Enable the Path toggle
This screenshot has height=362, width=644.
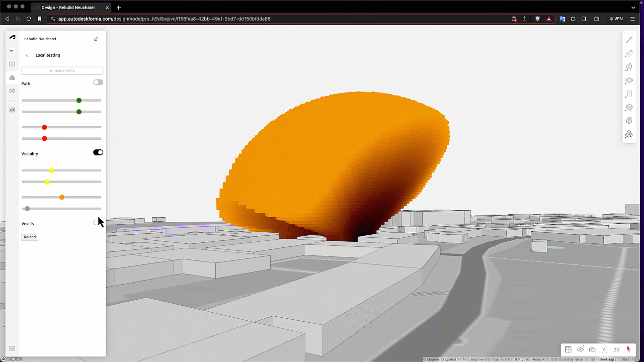coord(98,82)
